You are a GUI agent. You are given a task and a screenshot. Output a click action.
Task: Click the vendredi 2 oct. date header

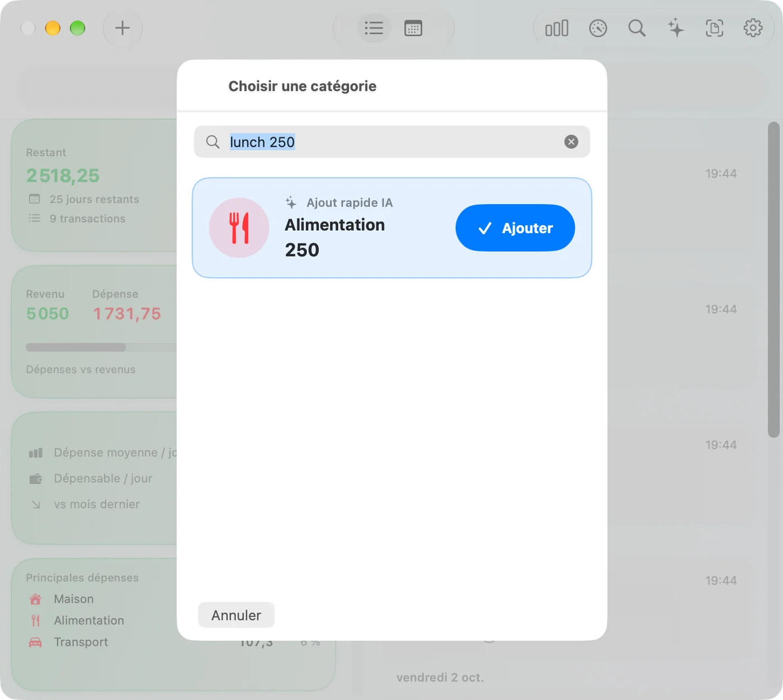440,678
